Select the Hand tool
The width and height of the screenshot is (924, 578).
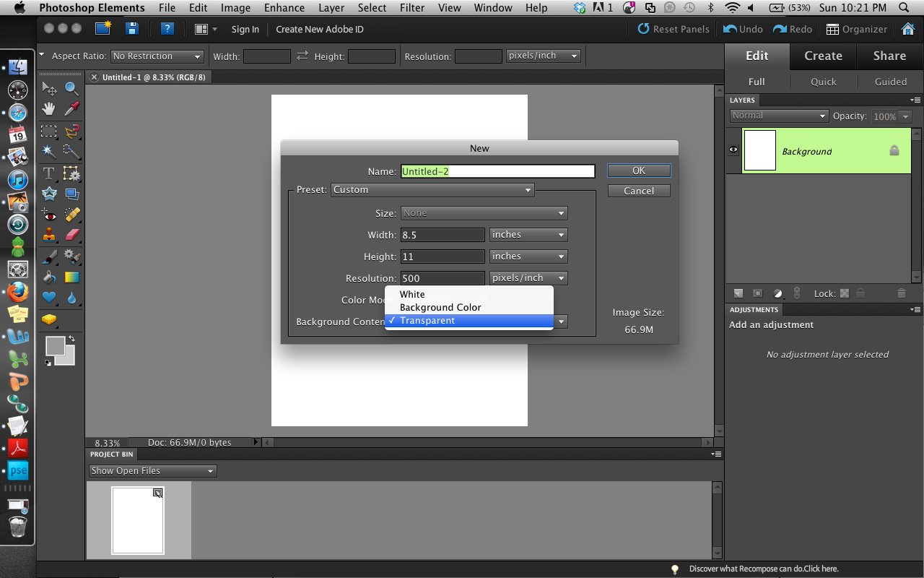click(49, 110)
